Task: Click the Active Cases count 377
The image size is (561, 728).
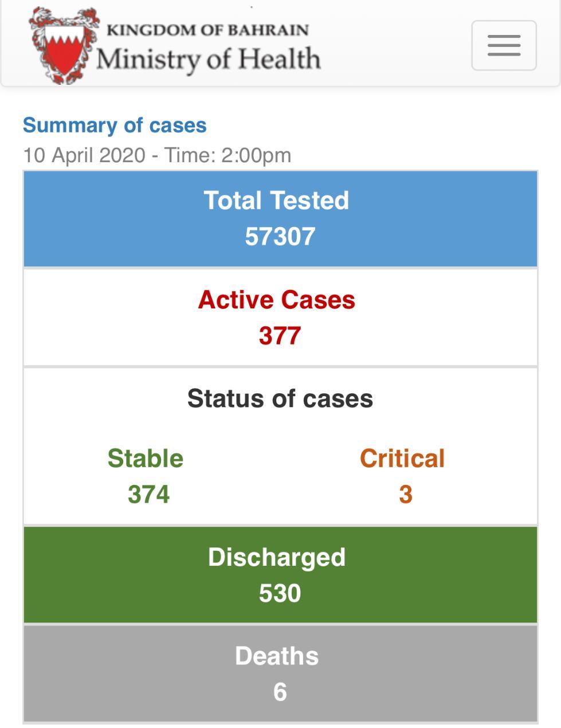Action: 280,335
